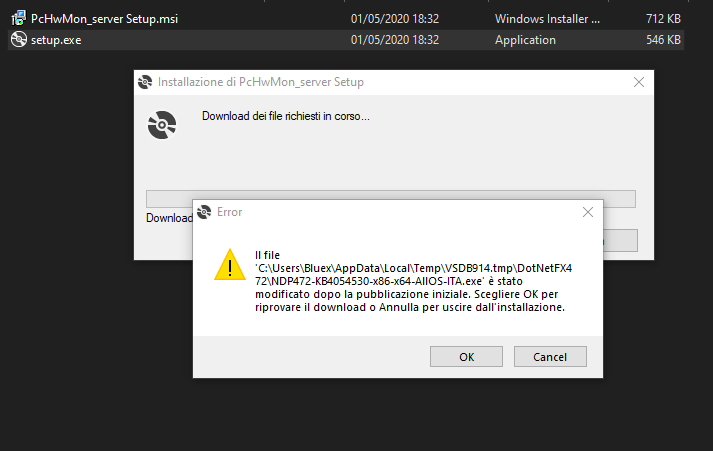Click the 'Download dei file richiesti in corso' text
The height and width of the screenshot is (451, 713).
click(286, 116)
